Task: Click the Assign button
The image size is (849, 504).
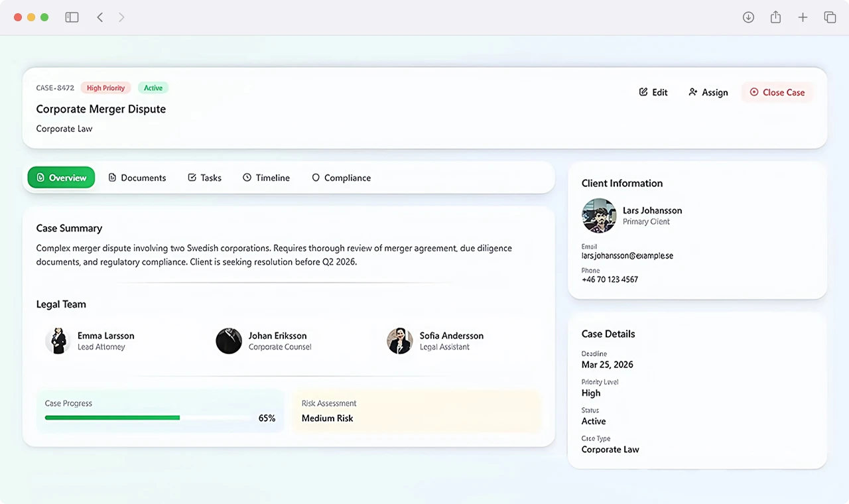Action: pyautogui.click(x=708, y=92)
